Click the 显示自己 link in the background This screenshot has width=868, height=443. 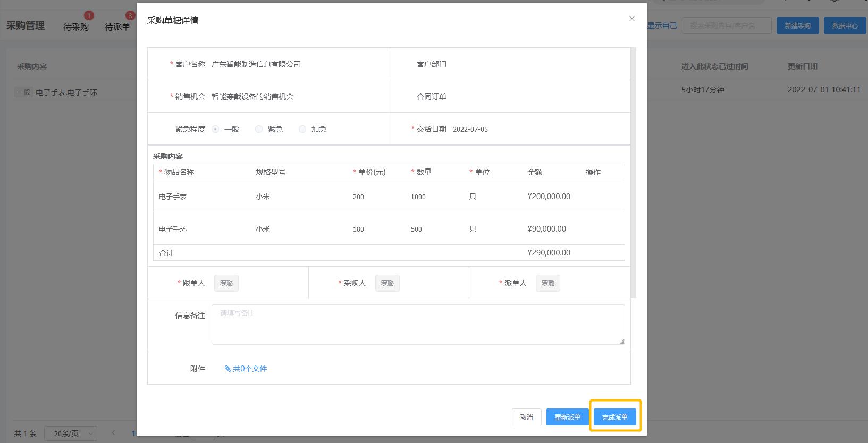662,25
